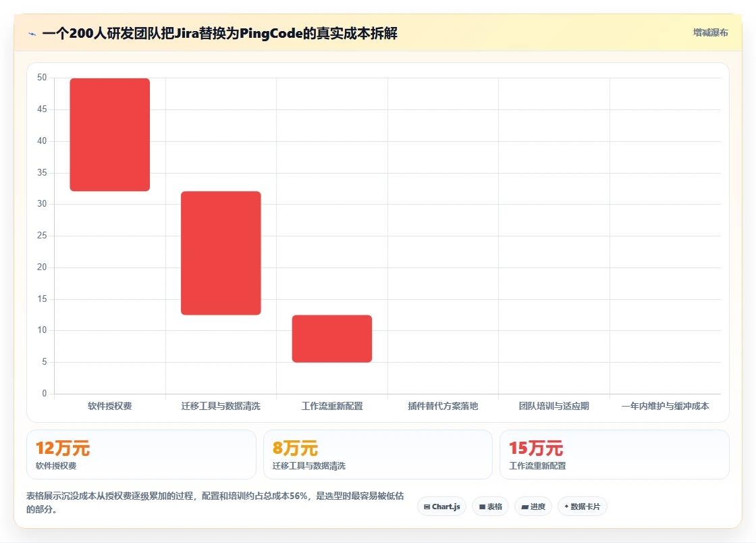
Task: Click y-axis value 5
Action: tap(45, 362)
